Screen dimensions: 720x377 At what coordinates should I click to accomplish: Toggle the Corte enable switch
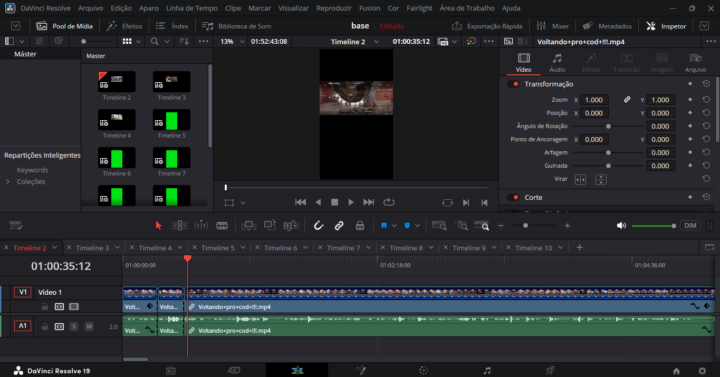[513, 197]
